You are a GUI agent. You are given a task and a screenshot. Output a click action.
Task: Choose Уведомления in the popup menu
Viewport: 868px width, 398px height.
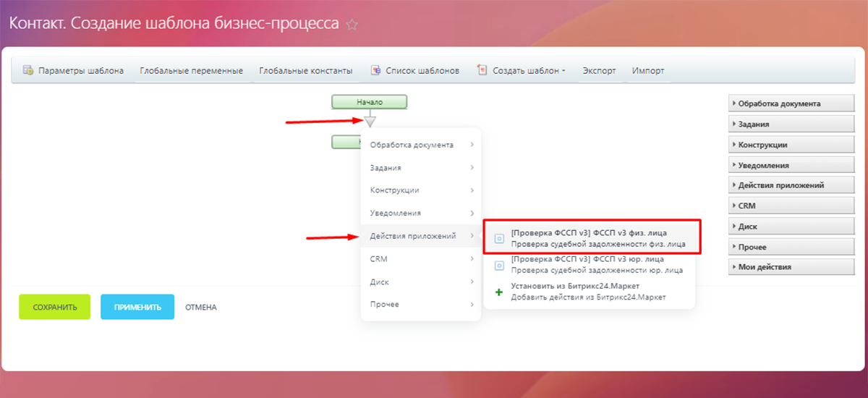tap(420, 213)
